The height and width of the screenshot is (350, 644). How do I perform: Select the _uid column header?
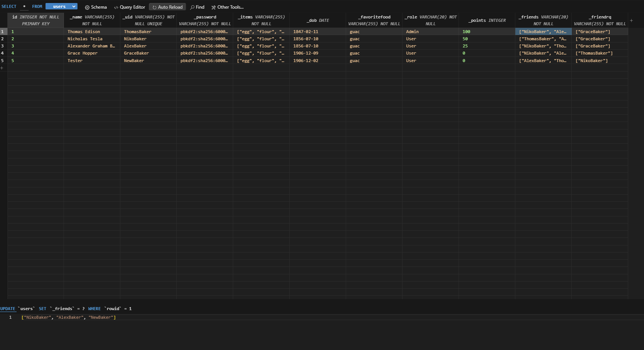149,20
